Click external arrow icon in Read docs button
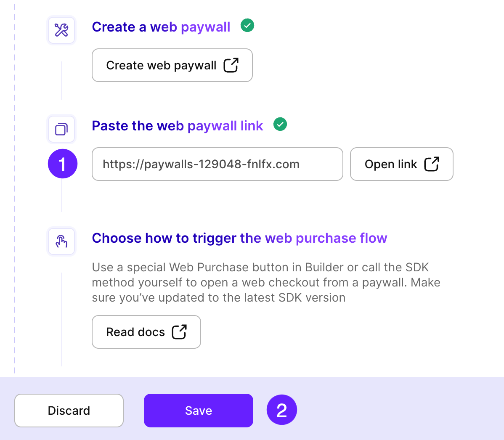The height and width of the screenshot is (440, 504). (x=179, y=332)
